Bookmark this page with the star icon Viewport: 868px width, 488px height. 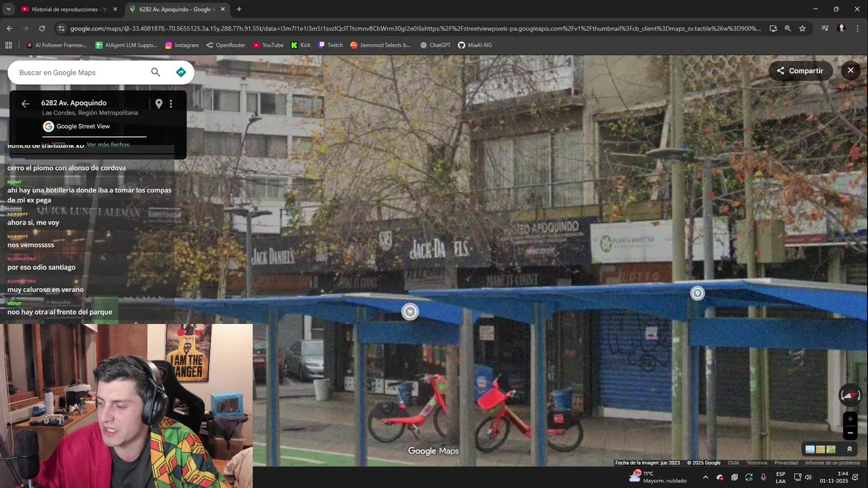(x=802, y=28)
